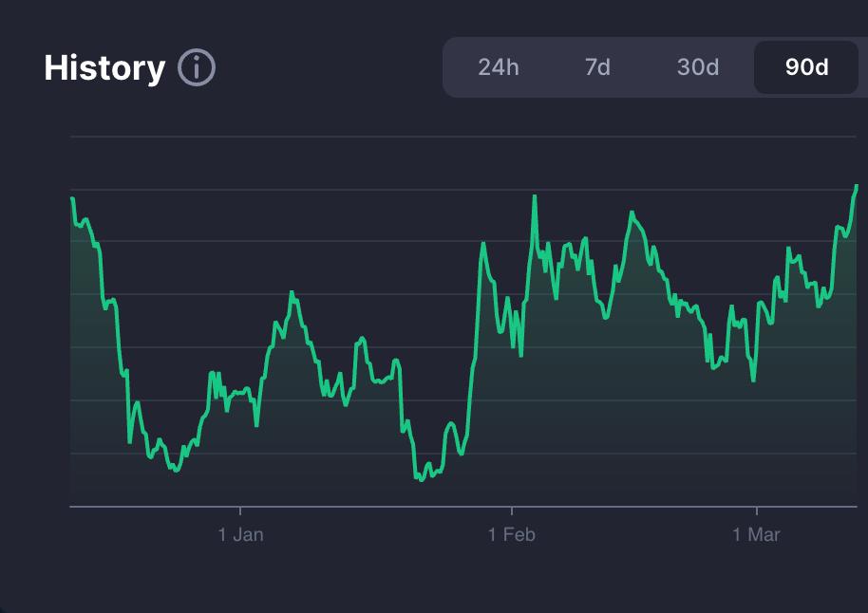Click the "History" heading
Image resolution: width=868 pixels, height=613 pixels.
click(104, 68)
